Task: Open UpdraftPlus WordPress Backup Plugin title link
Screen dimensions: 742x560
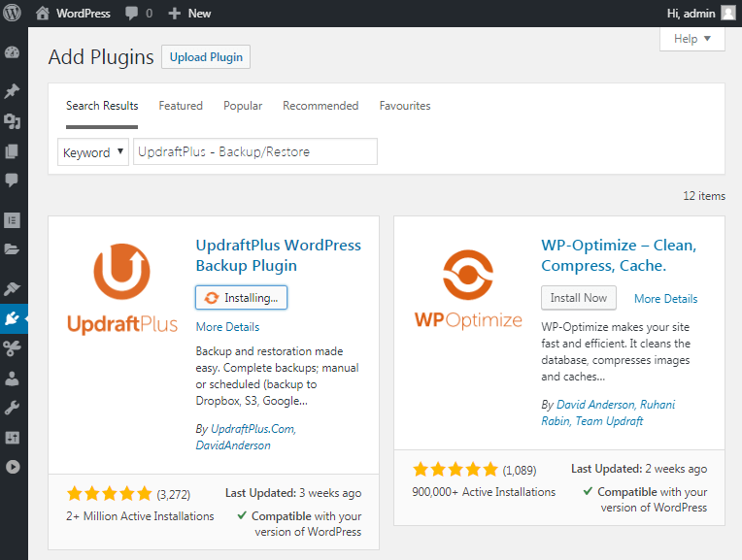Action: tap(278, 255)
